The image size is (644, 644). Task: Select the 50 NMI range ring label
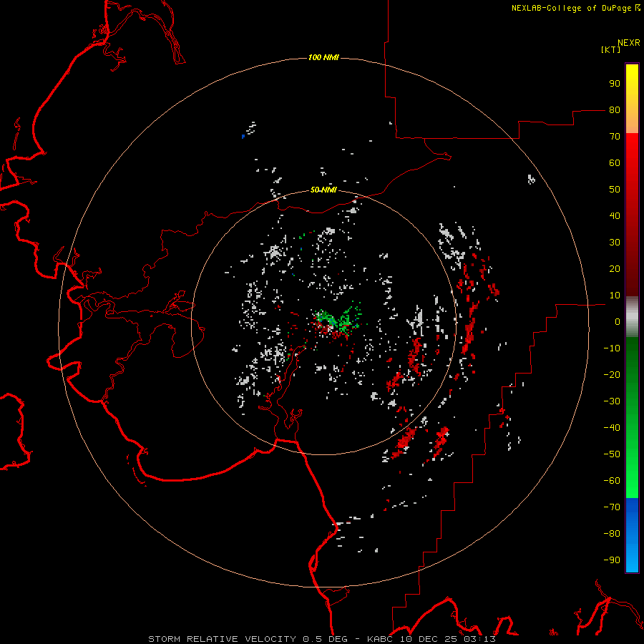point(323,190)
